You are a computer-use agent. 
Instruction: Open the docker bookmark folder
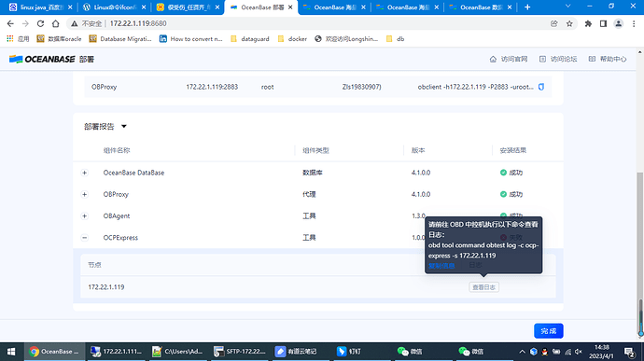click(292, 39)
